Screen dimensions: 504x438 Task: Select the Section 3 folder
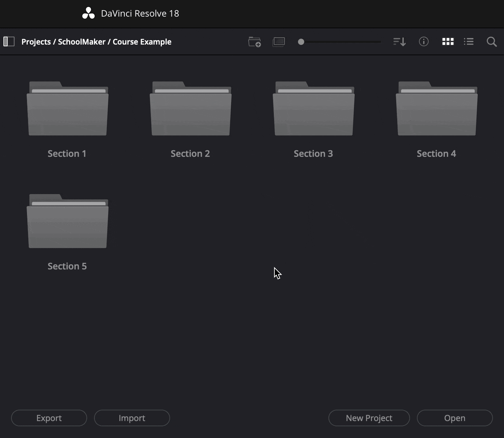click(314, 108)
